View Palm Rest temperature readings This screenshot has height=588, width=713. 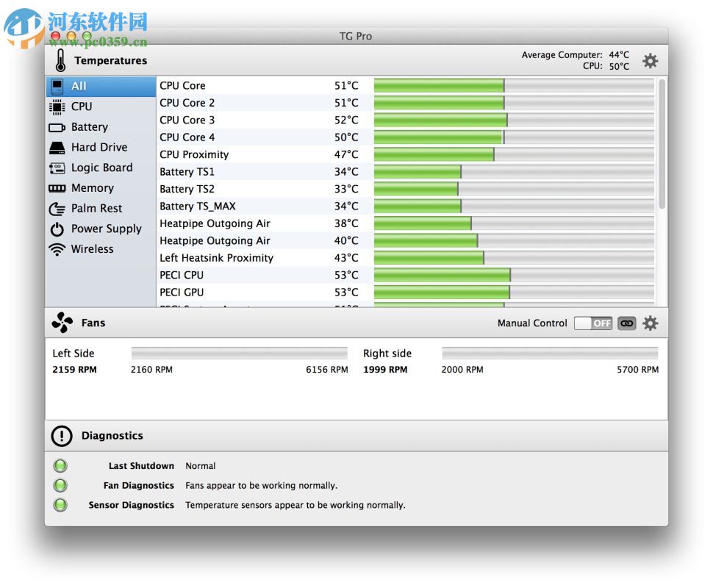point(95,208)
